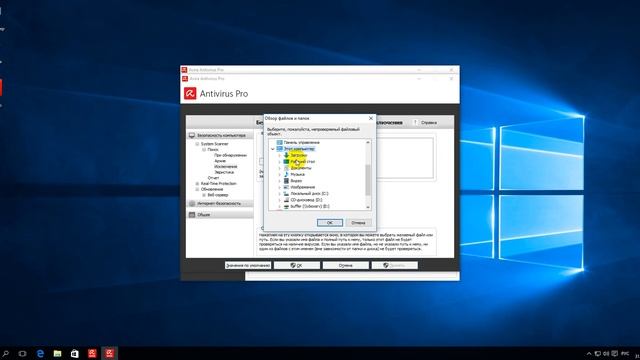Click the volume icon in system tray
This screenshot has width=640, height=360.
(606, 353)
